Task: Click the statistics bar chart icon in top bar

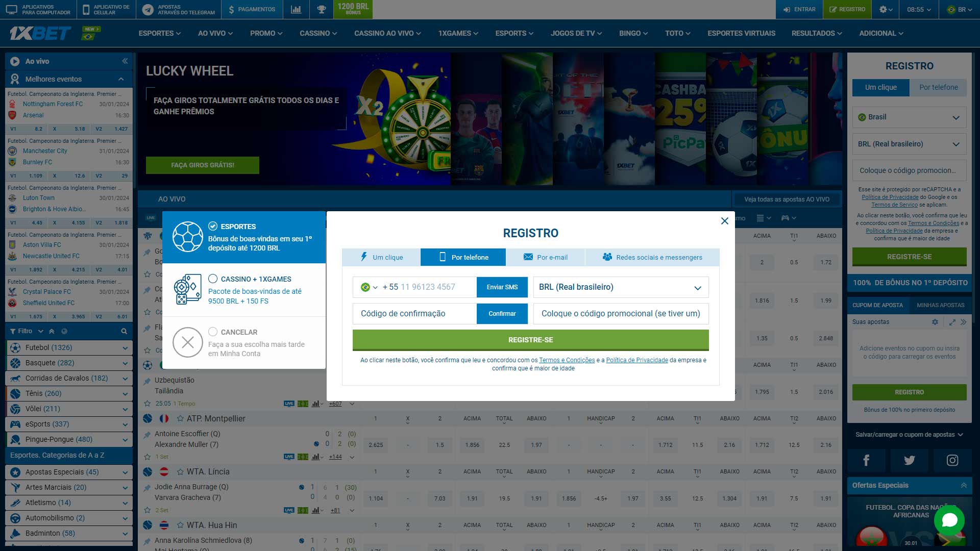Action: coord(296,9)
